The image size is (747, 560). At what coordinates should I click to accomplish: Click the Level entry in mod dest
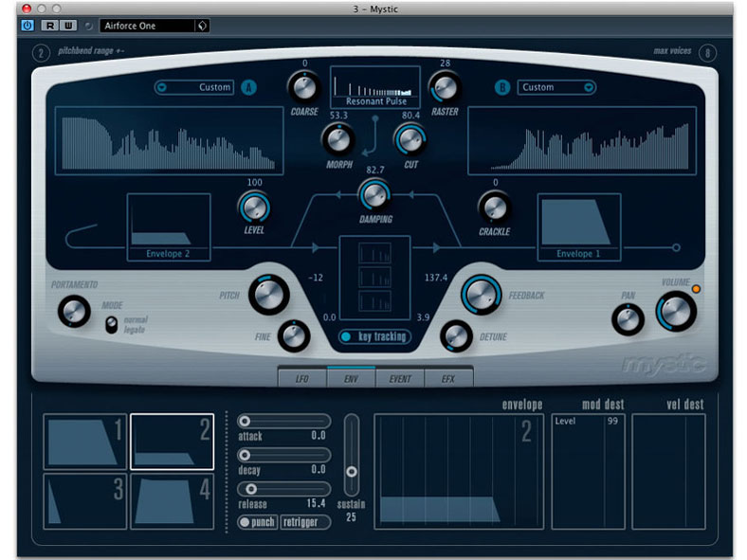pos(565,421)
